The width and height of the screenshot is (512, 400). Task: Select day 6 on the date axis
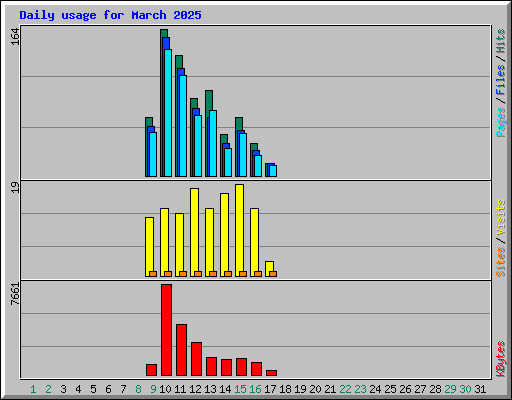tap(108, 389)
